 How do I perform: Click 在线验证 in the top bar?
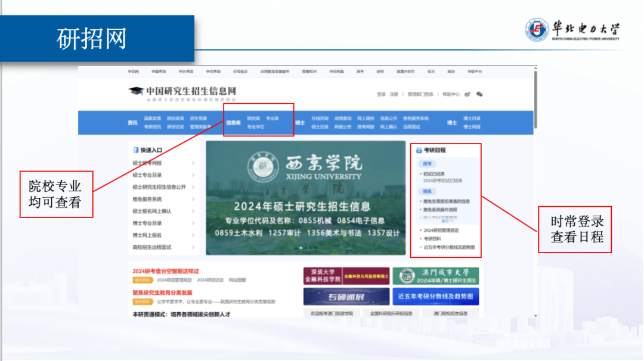tap(240, 71)
